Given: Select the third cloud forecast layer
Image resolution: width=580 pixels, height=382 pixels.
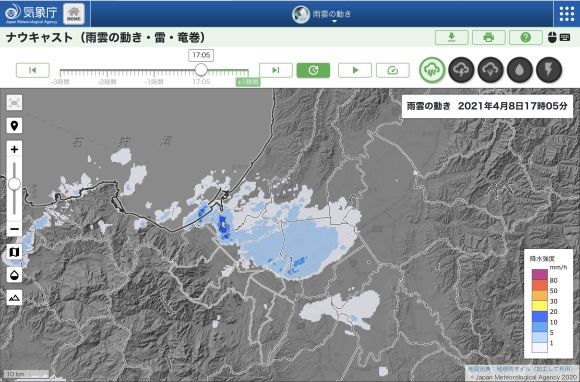Looking at the screenshot, I should (x=490, y=70).
